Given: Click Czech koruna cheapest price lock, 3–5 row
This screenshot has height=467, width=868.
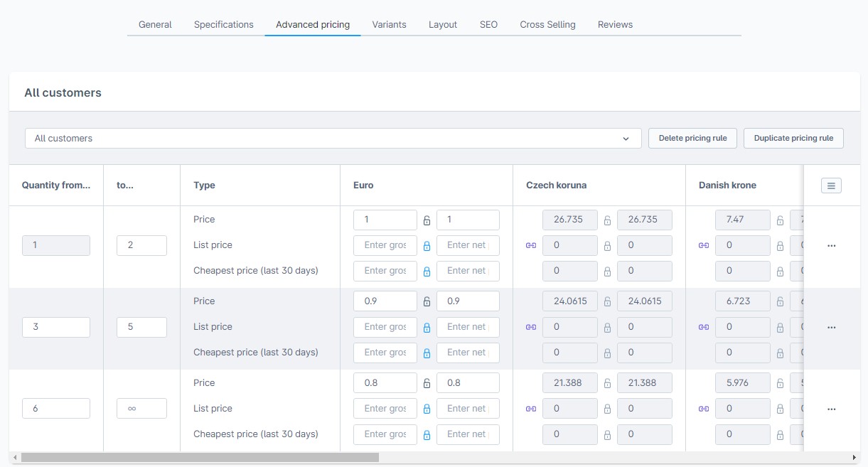Looking at the screenshot, I should 607,353.
